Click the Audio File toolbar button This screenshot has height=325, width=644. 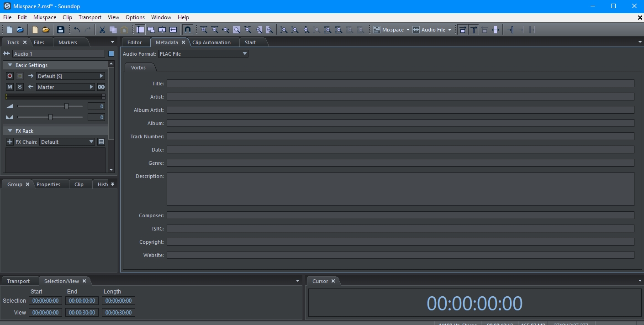point(432,30)
